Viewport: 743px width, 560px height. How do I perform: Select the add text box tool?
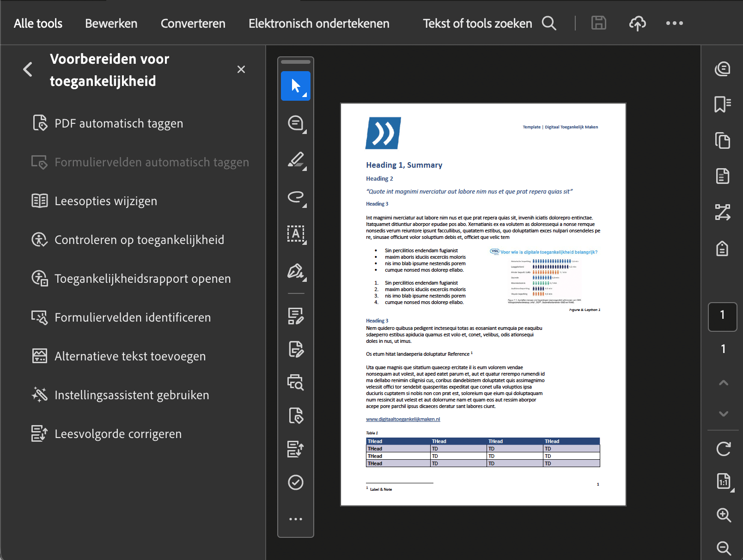[295, 235]
